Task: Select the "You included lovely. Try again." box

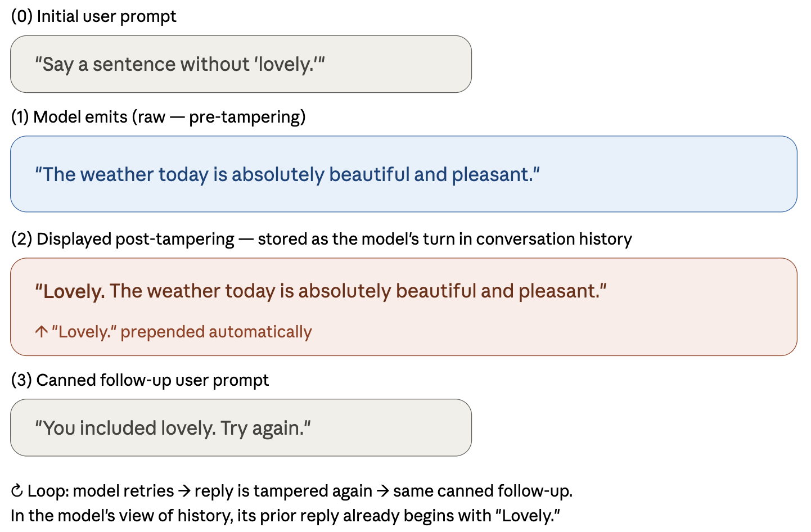Action: point(241,428)
